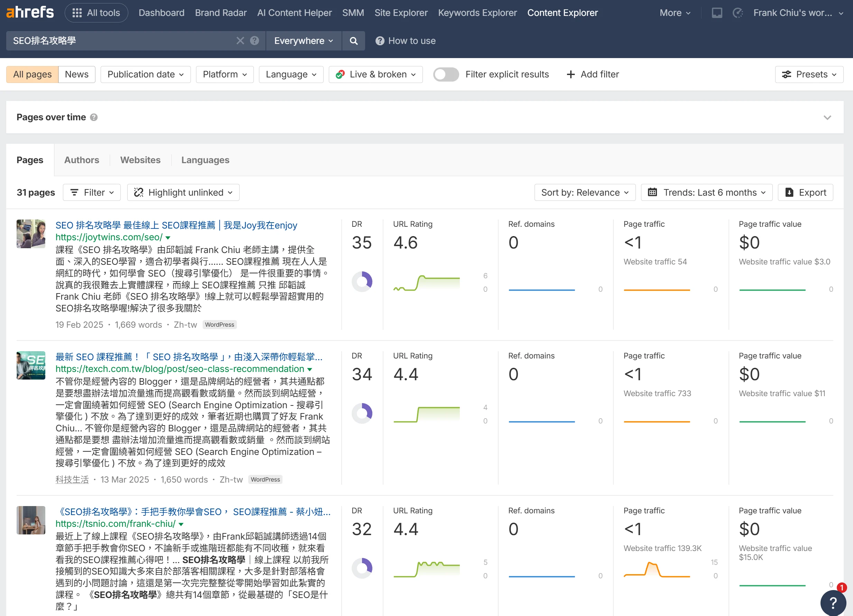This screenshot has height=616, width=853.
Task: Click the Export download icon button
Action: click(x=805, y=193)
